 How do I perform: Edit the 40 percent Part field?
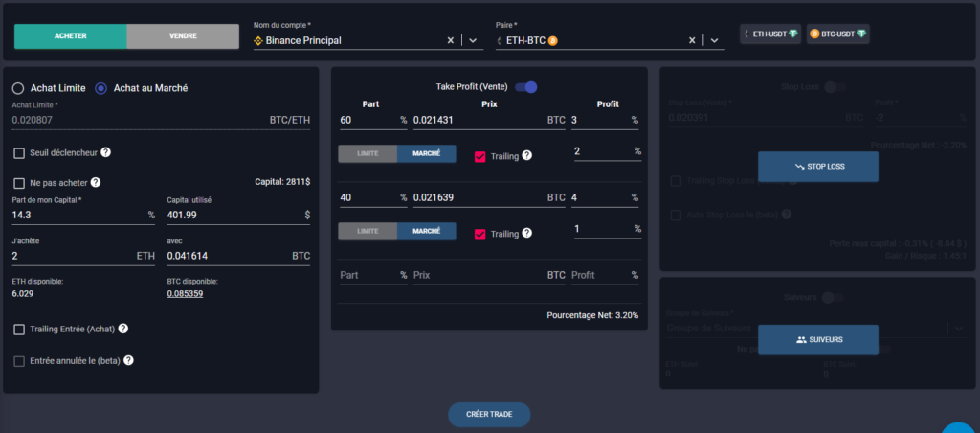373,197
